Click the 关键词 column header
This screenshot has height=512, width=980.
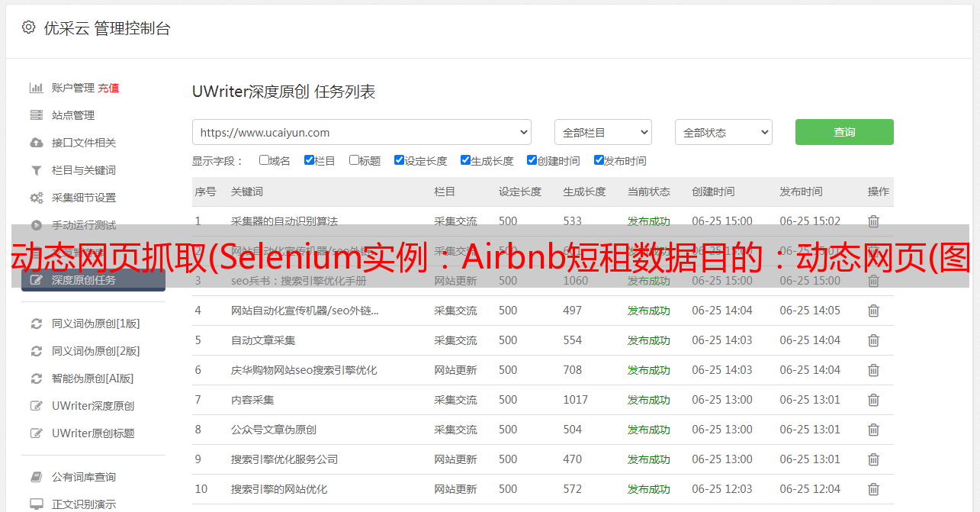coord(247,192)
